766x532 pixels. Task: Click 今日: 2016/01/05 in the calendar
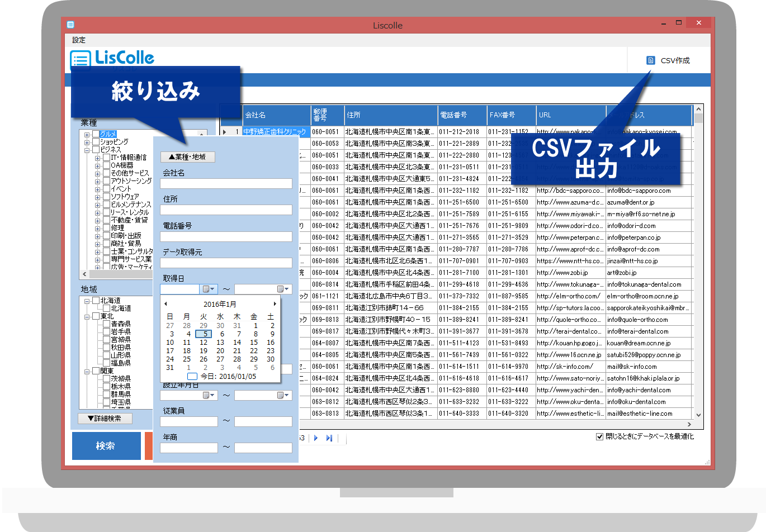point(222,377)
